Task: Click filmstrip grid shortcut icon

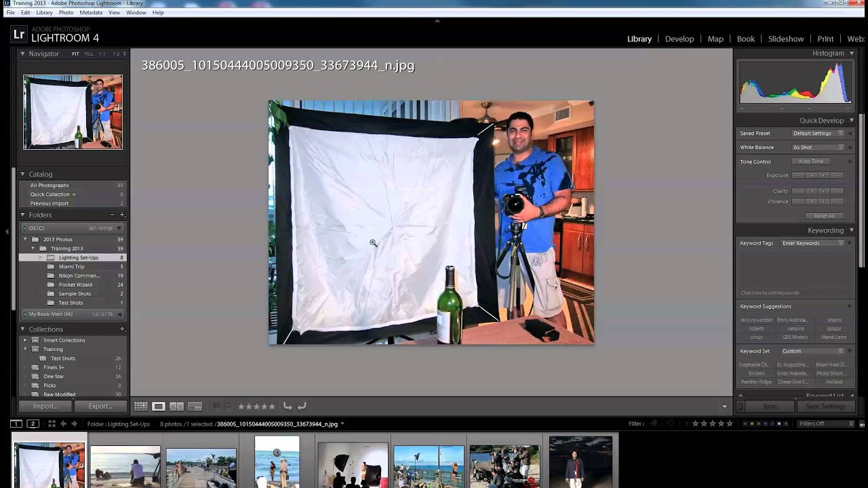Action: (52, 424)
